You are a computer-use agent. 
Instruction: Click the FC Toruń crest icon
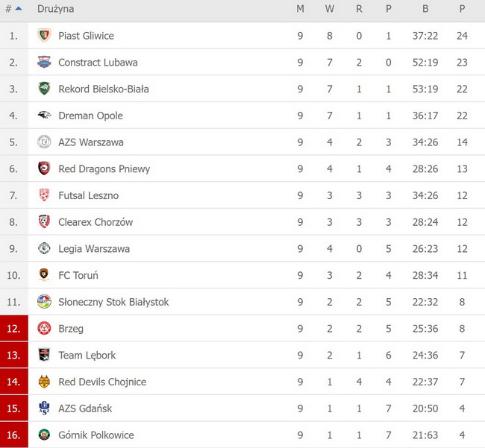coord(44,275)
